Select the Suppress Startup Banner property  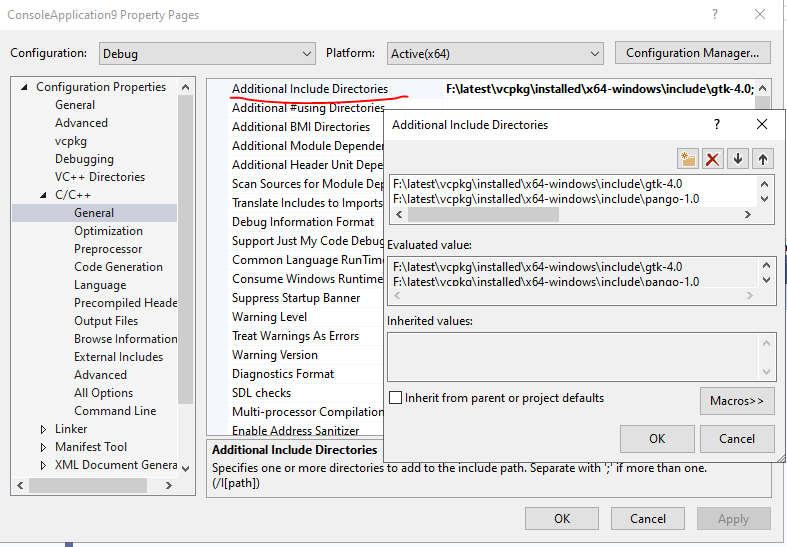(296, 298)
